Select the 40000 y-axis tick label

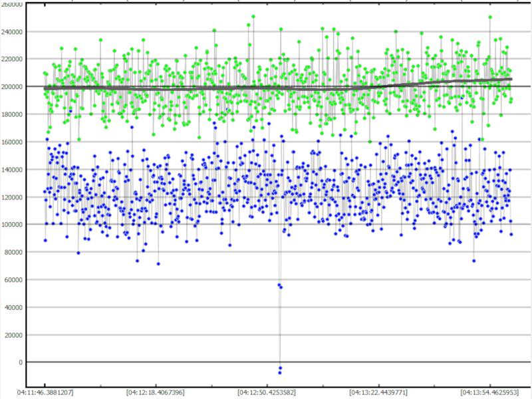coord(13,307)
